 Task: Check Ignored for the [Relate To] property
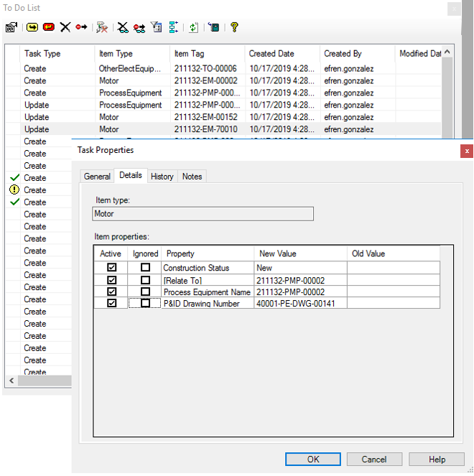point(146,280)
